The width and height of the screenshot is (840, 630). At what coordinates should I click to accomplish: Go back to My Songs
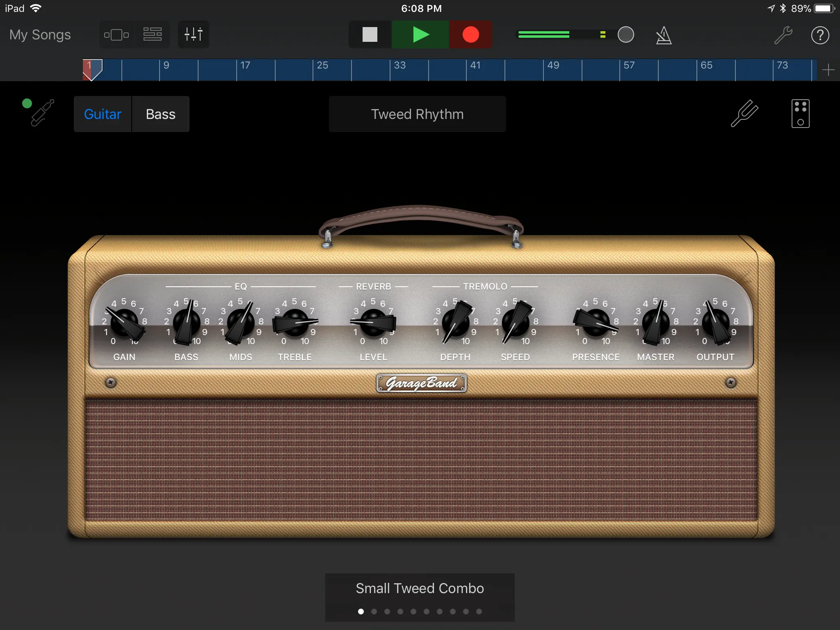40,35
